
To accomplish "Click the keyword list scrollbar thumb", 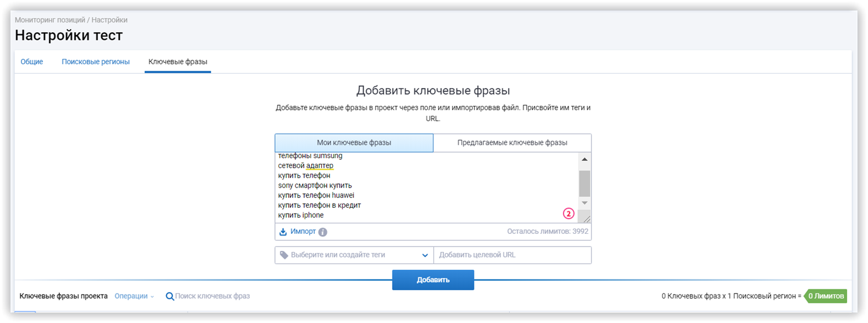I will coord(584,183).
